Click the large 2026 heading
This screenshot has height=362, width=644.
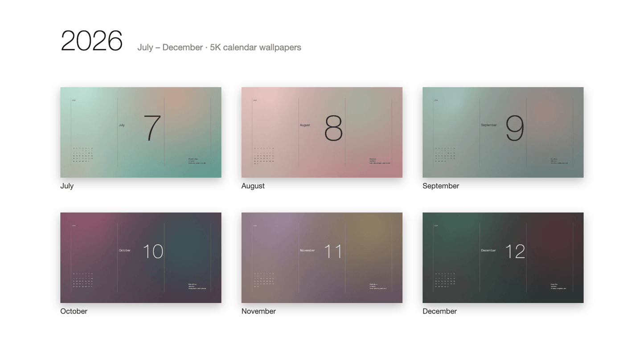(x=91, y=41)
